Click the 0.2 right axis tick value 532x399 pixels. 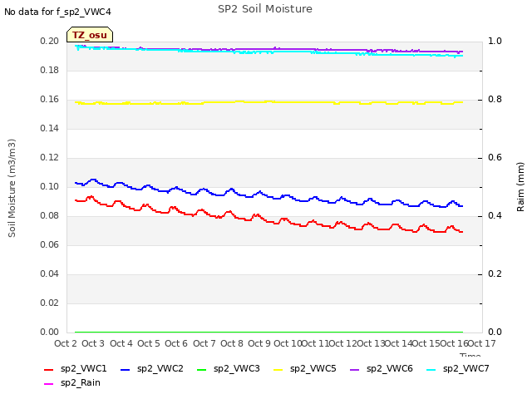[495, 273]
